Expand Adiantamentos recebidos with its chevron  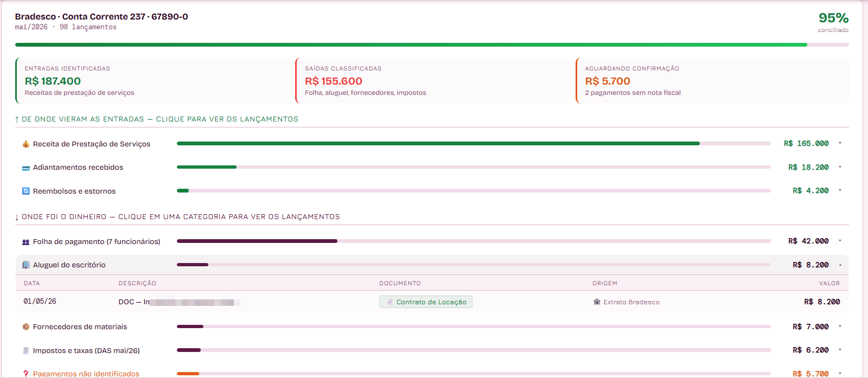[840, 167]
